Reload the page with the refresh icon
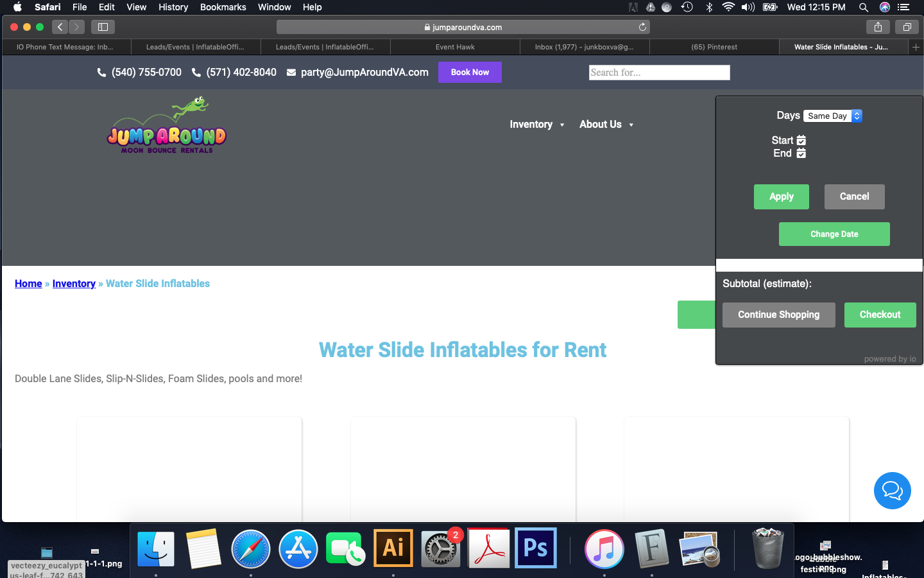This screenshot has height=578, width=924. click(x=642, y=27)
